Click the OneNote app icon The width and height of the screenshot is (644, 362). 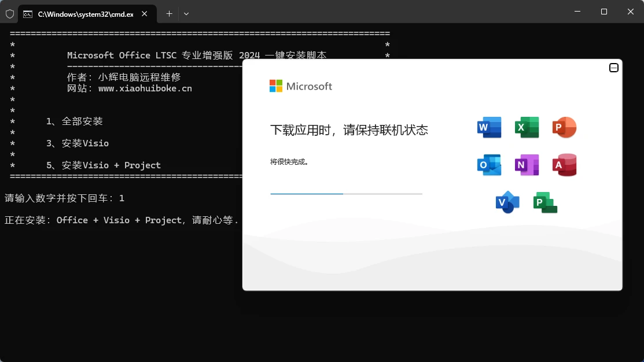527,165
